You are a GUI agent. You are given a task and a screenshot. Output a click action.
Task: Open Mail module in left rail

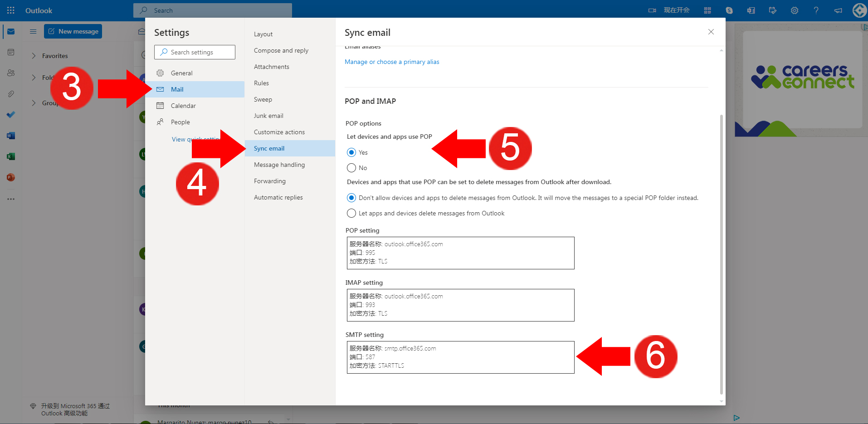[11, 32]
